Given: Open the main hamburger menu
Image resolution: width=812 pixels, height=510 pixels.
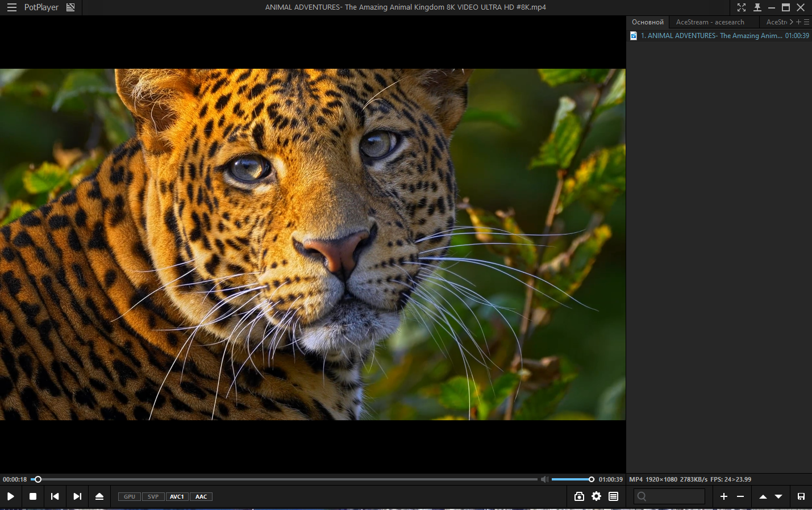Looking at the screenshot, I should point(11,7).
